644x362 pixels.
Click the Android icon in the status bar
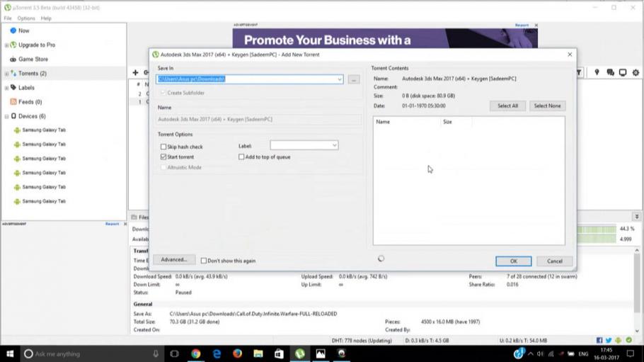click(618, 340)
